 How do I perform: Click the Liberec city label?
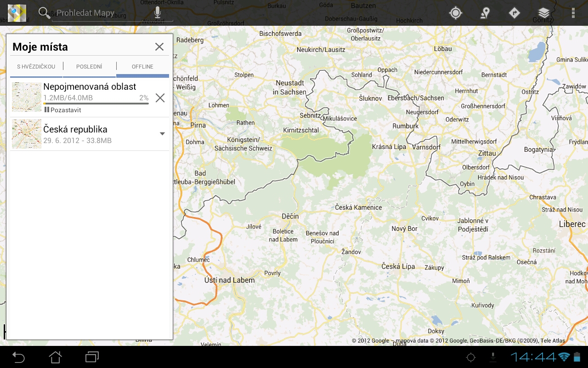[x=572, y=224]
